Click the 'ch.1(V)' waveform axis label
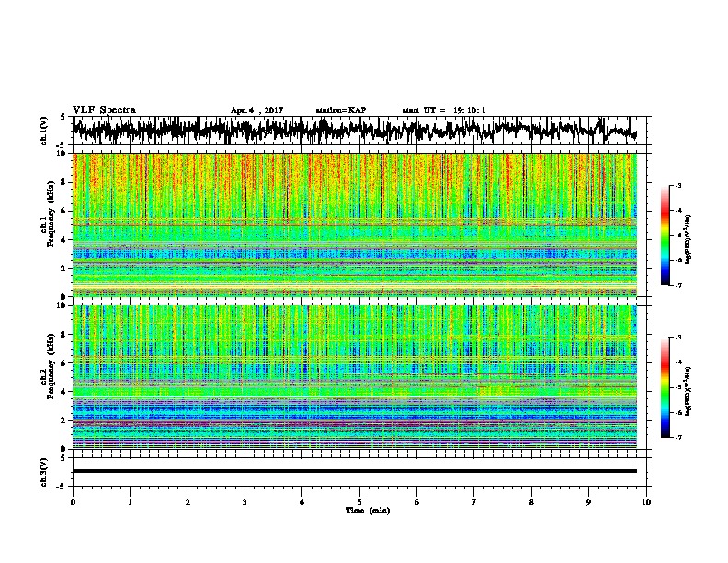The image size is (728, 563). tap(43, 131)
